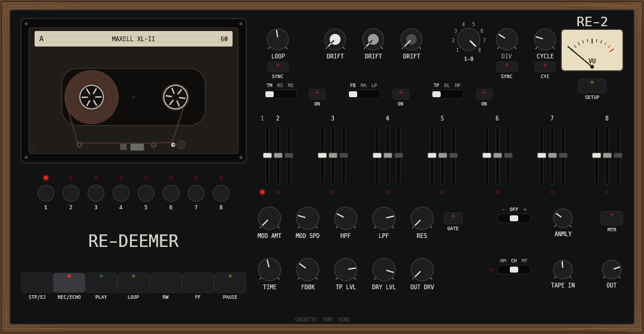Click the LPF filter knob

tap(384, 218)
